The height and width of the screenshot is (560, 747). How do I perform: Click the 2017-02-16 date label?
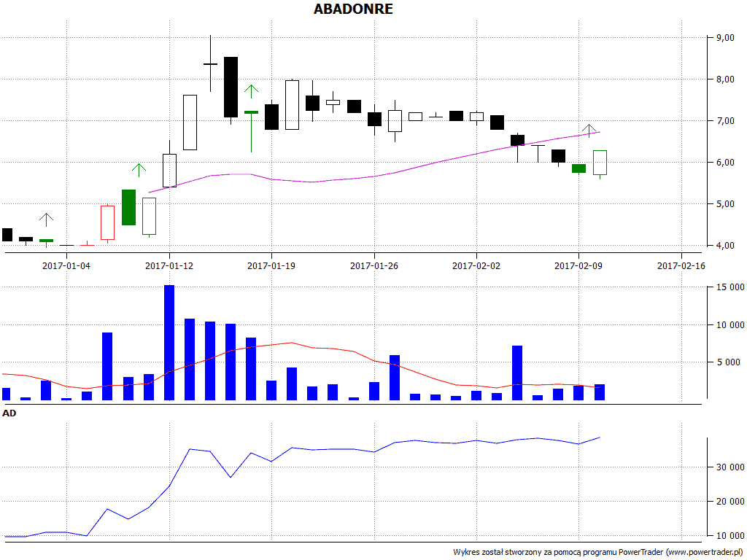681,266
